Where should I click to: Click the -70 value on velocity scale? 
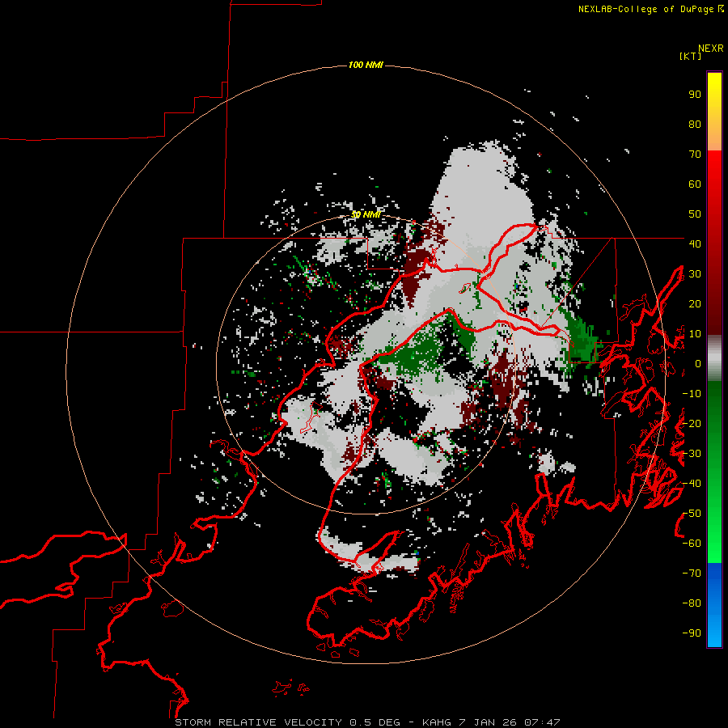click(x=692, y=574)
